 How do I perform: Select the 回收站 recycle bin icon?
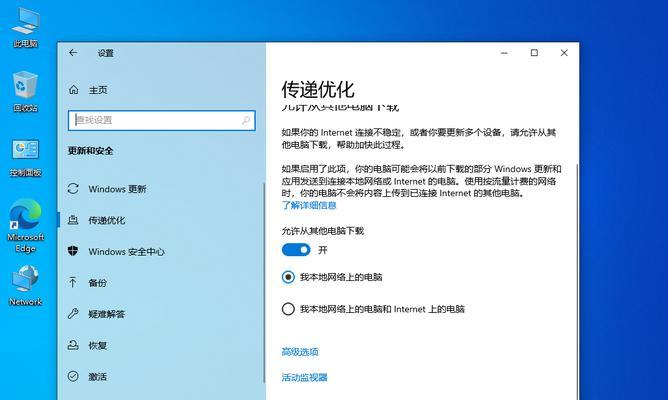pyautogui.click(x=25, y=91)
